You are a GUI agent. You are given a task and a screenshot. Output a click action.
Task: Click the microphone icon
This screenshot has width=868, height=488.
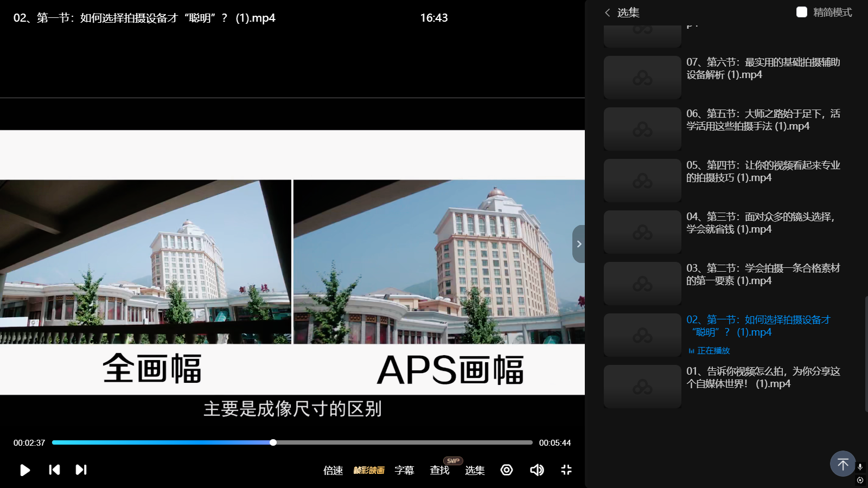pos(860,467)
